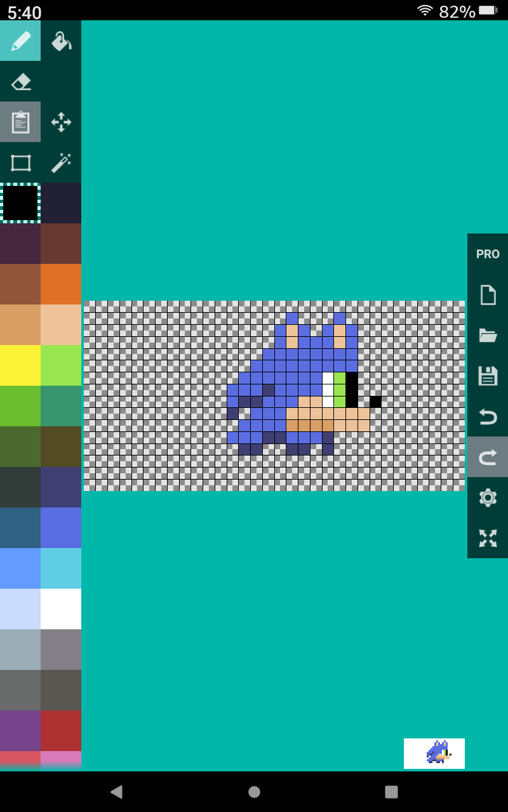Pick the dark olive brown swatch
Screen dimensions: 508x812
point(61,447)
